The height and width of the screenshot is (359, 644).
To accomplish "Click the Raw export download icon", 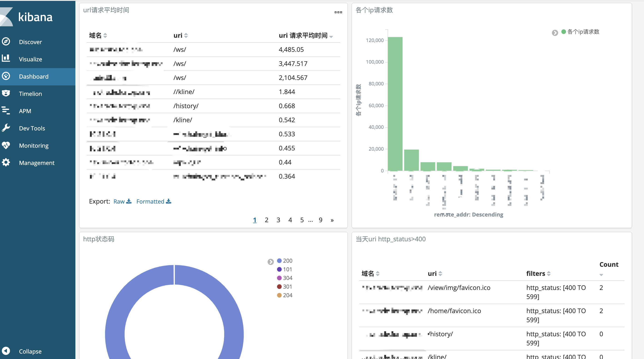I will click(x=129, y=201).
